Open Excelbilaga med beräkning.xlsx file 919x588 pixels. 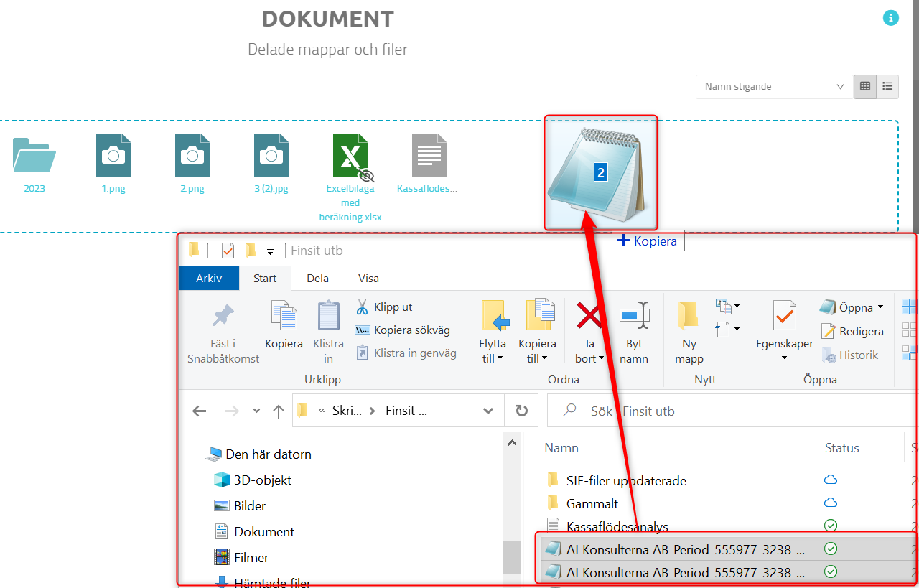pos(350,179)
